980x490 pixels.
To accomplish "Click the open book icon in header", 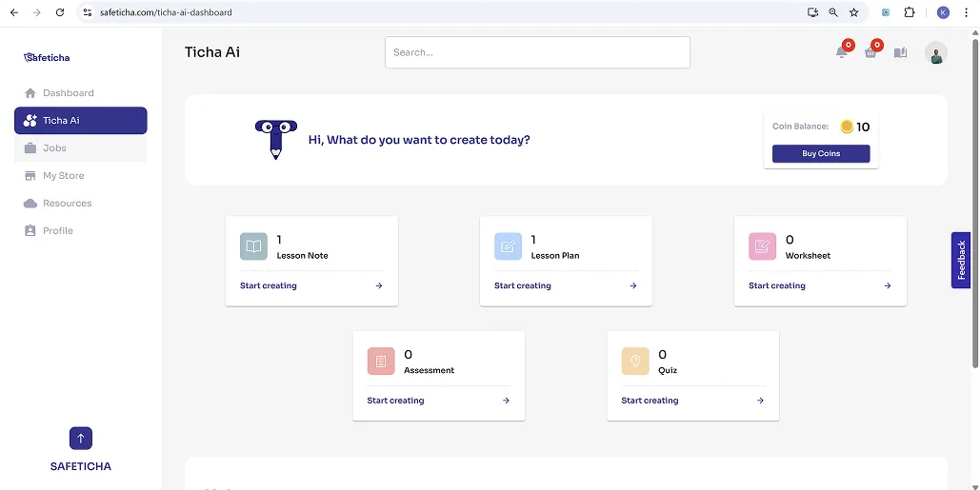I will pyautogui.click(x=900, y=52).
